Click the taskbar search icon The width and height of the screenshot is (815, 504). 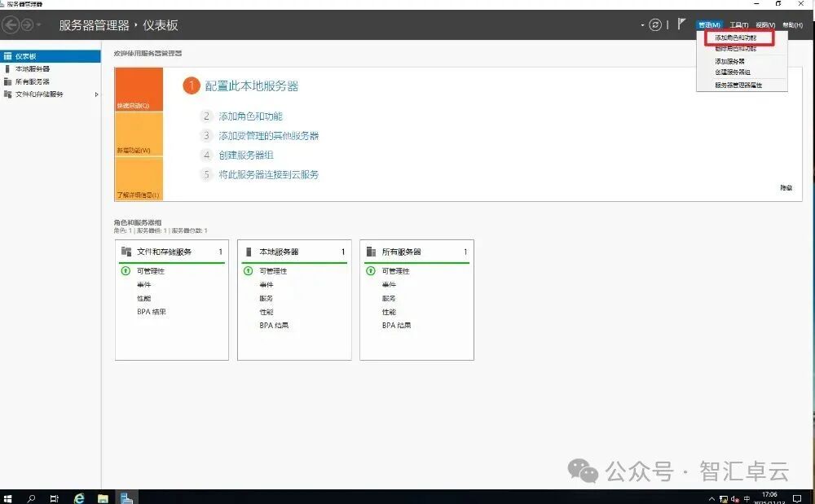click(31, 497)
